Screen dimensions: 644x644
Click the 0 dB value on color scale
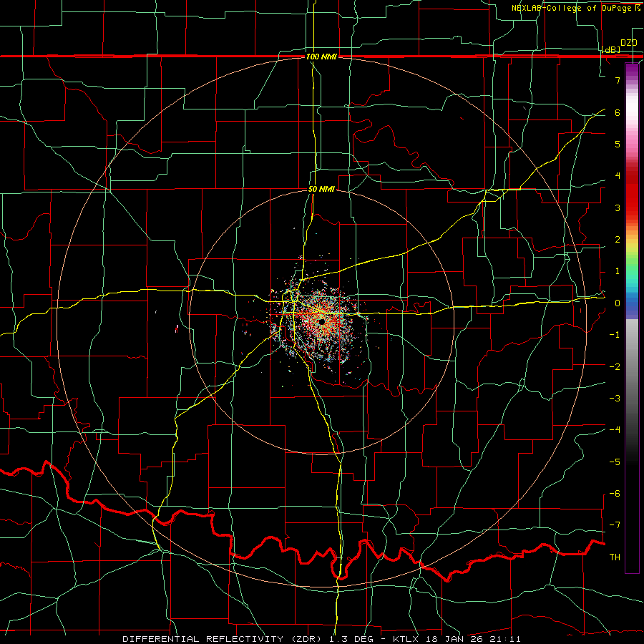(x=618, y=303)
